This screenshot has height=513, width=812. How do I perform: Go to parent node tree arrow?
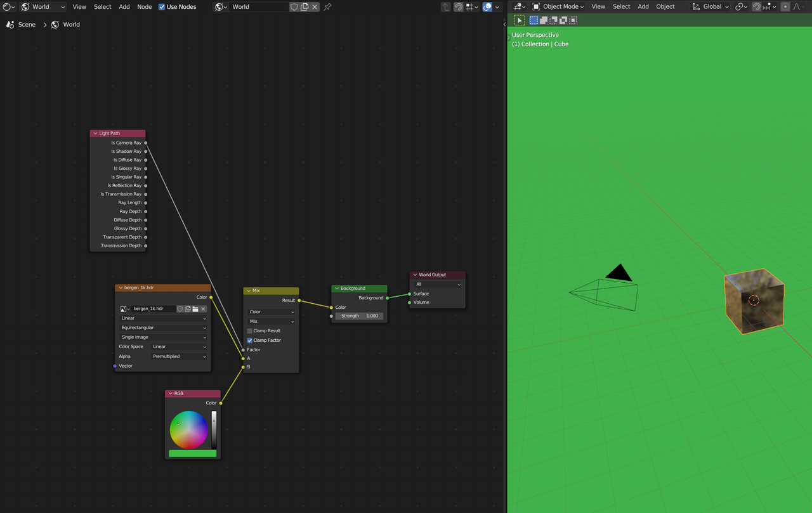[445, 7]
